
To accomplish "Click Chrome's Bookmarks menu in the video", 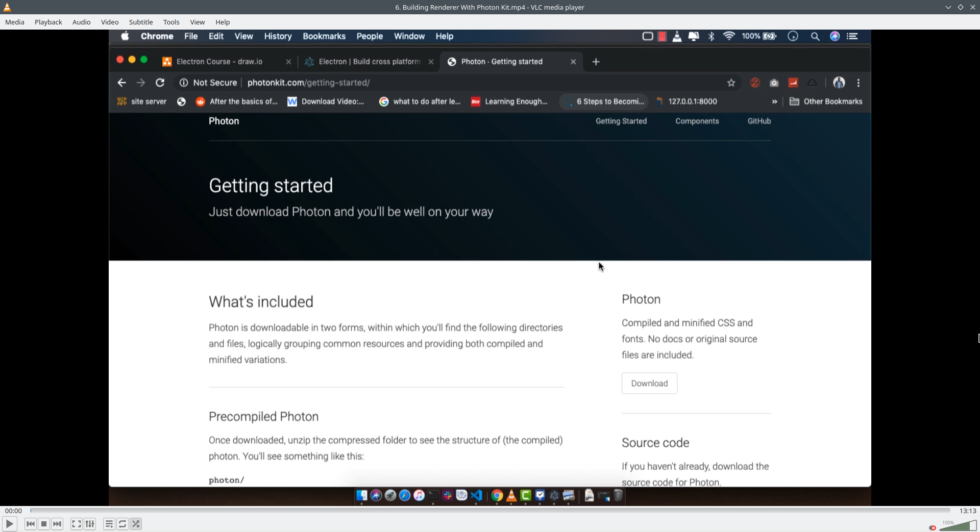I will [x=324, y=36].
